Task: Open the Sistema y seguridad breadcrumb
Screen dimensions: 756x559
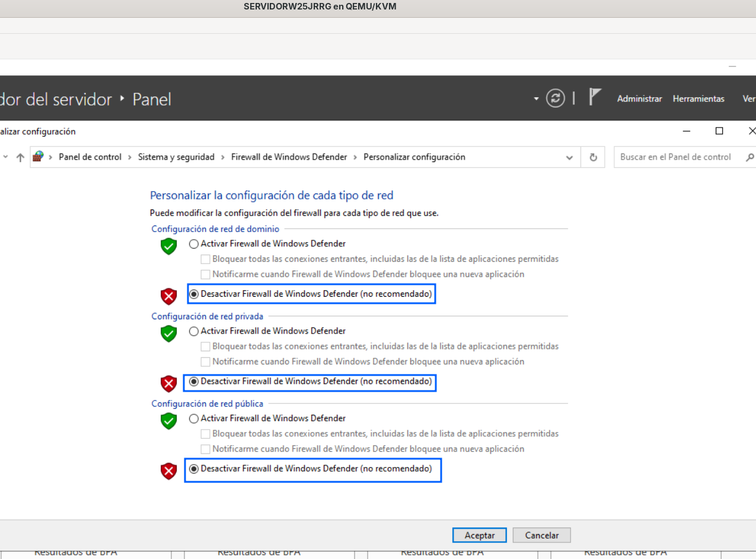Action: click(176, 157)
